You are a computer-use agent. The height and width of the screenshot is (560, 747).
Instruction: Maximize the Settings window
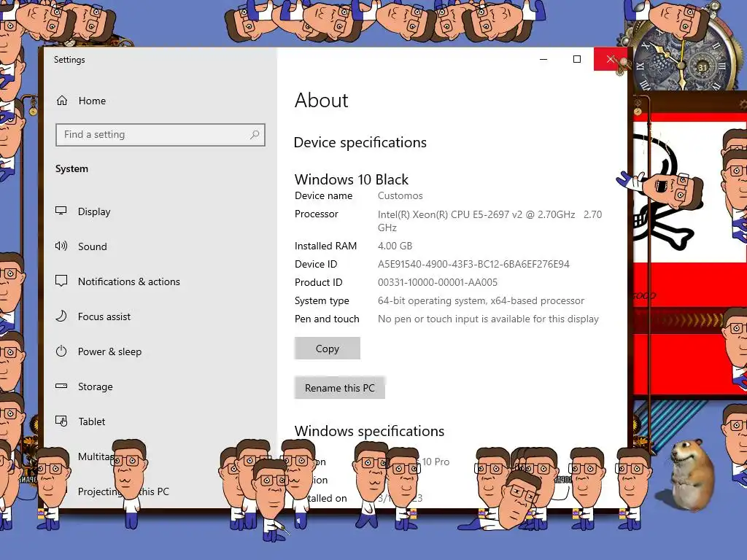pos(577,60)
